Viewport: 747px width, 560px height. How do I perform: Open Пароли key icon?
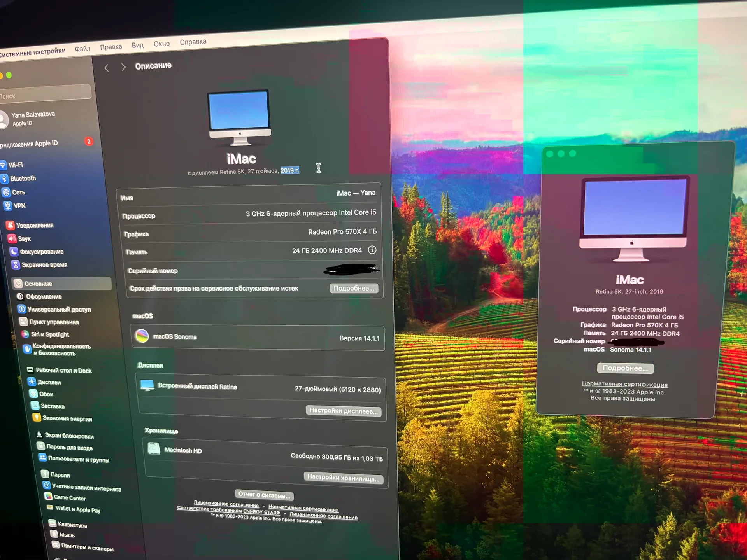click(x=45, y=474)
